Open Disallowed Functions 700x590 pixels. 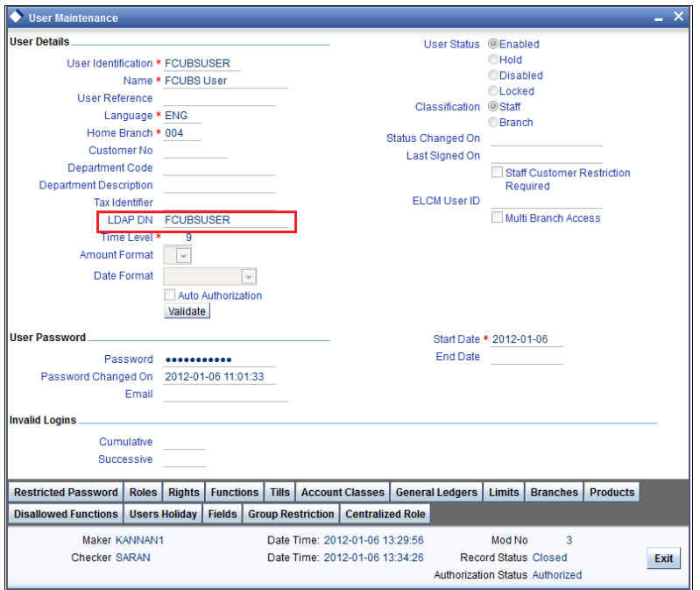point(66,514)
